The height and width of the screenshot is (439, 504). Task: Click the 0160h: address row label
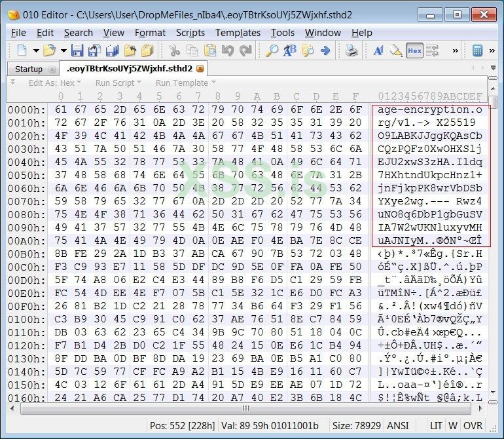27,398
